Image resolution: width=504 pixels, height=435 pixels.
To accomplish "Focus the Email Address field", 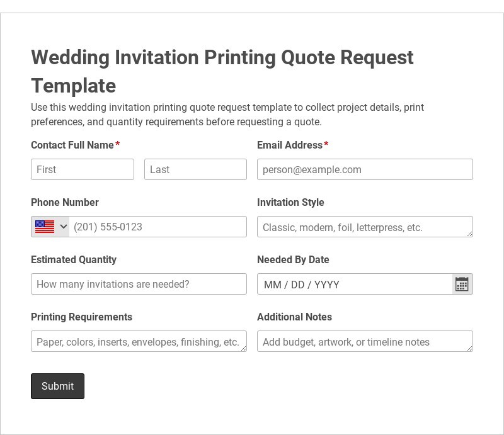I will point(365,169).
